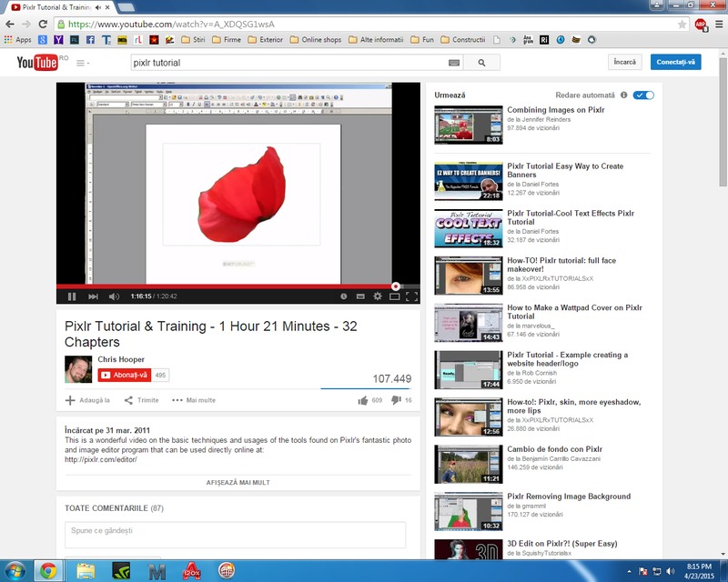Screen dimensions: 728x582
Task: Expand the Constructii bookmarks folder
Action: [x=463, y=40]
